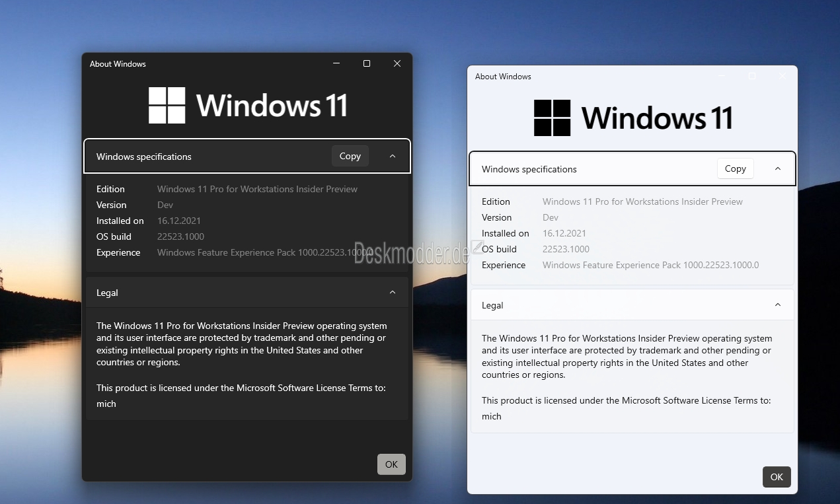The width and height of the screenshot is (840, 504).
Task: Collapse the Legal section in dark dialog
Action: point(393,293)
